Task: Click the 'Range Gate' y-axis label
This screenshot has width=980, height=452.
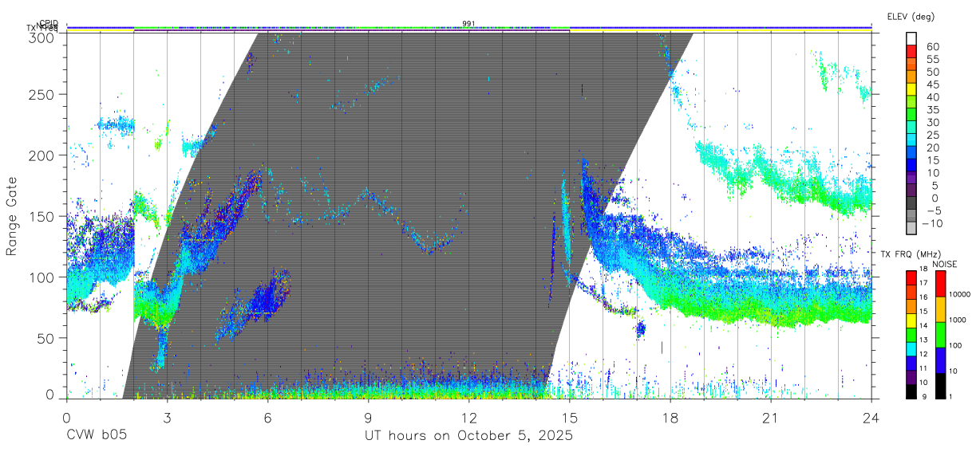Action: [x=12, y=215]
